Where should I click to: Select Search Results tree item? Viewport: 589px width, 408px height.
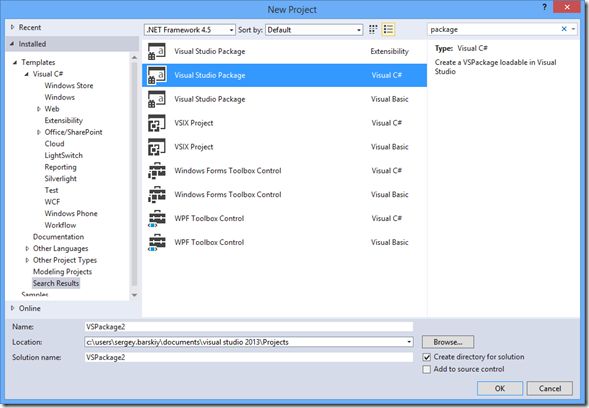[x=56, y=283]
